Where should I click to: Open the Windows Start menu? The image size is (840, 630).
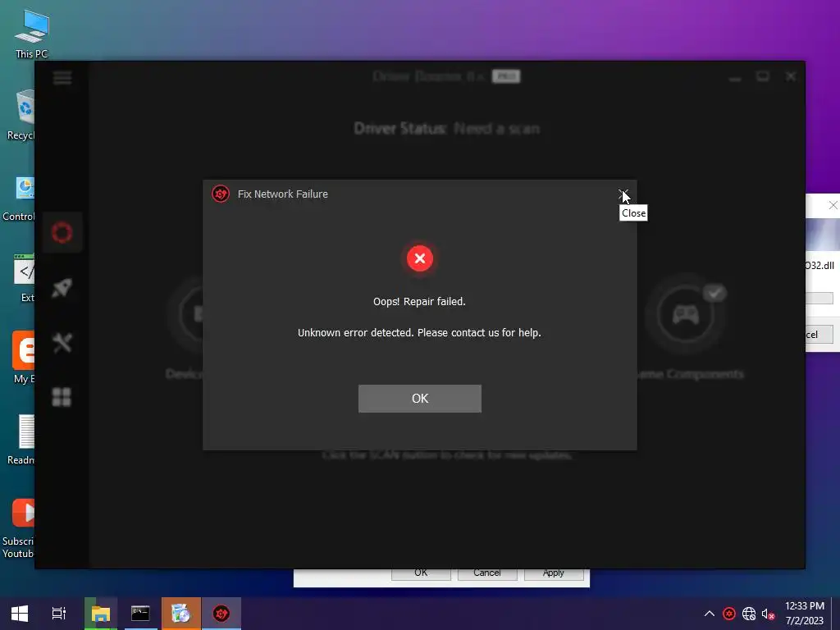(20, 614)
